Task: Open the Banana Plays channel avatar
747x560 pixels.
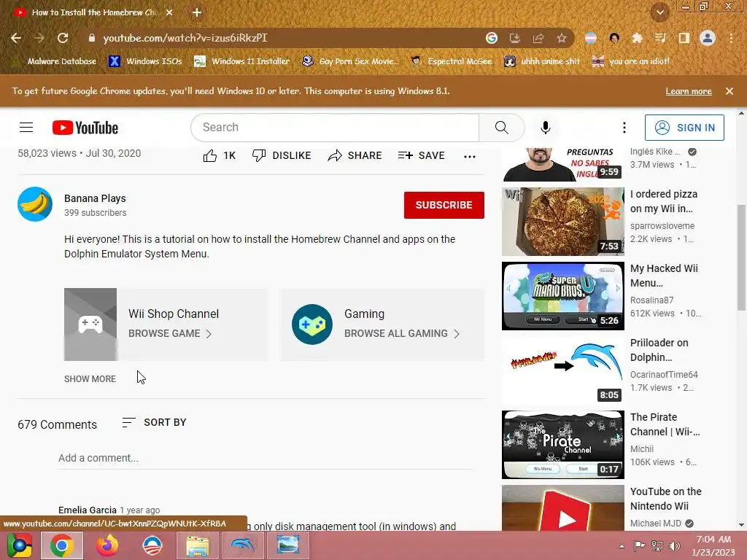Action: [x=35, y=204]
